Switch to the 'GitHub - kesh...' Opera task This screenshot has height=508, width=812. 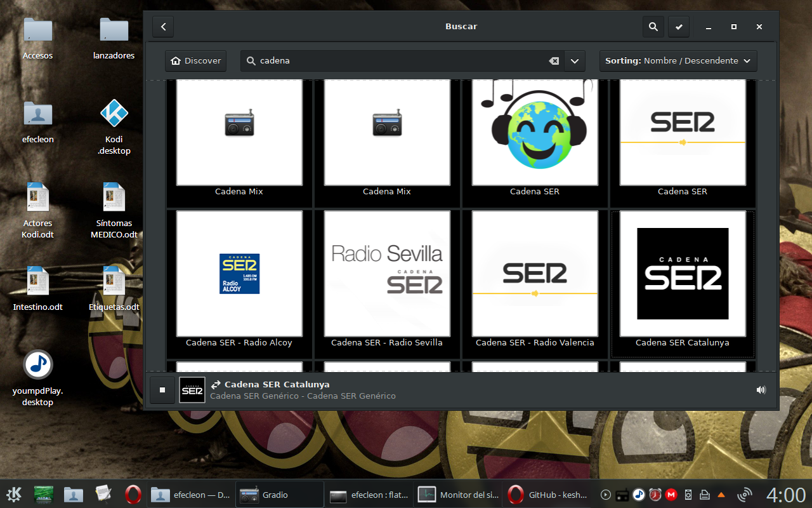coord(546,495)
